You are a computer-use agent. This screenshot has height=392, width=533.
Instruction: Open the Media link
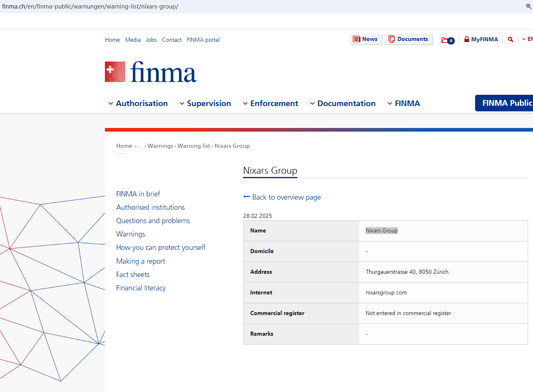[133, 40]
